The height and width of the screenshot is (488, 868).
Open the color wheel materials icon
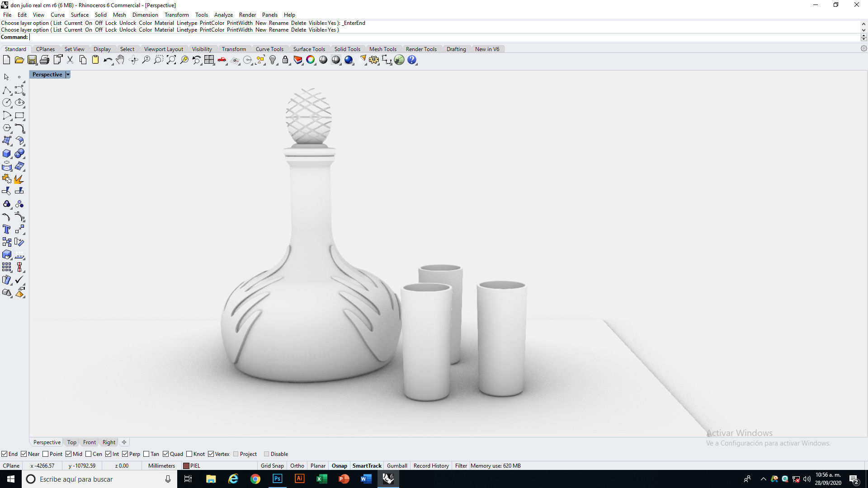(311, 60)
